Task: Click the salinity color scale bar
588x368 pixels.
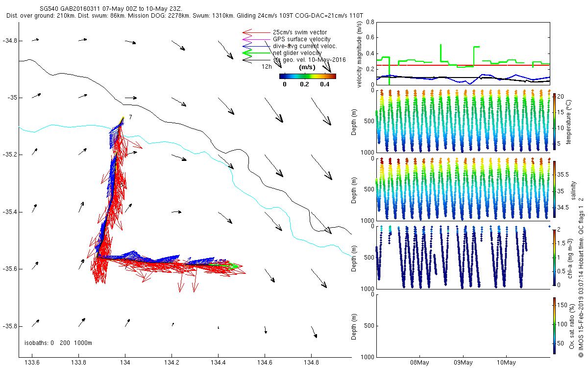Action: click(554, 189)
